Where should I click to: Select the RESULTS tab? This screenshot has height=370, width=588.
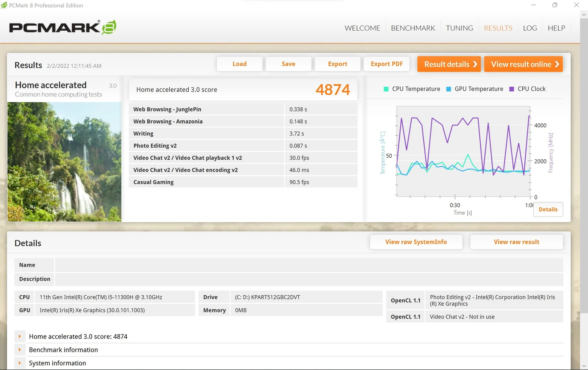click(498, 28)
